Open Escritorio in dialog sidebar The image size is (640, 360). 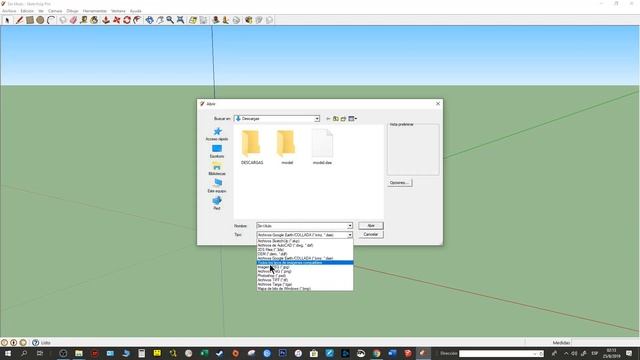point(217,151)
